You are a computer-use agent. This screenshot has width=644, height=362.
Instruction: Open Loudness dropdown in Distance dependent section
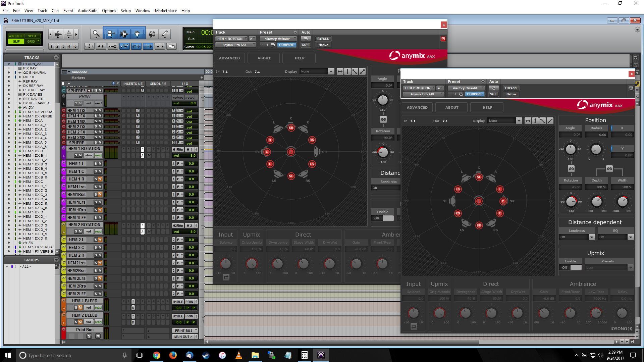coord(577,237)
